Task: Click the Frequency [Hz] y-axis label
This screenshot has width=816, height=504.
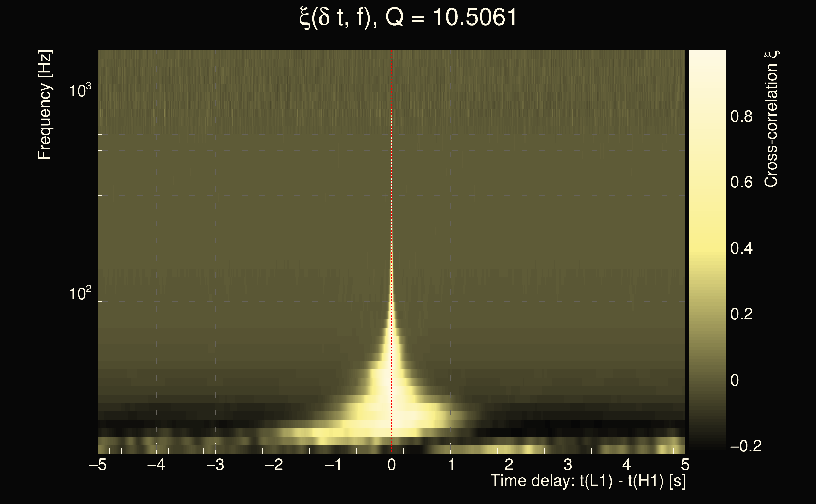Action: click(44, 105)
